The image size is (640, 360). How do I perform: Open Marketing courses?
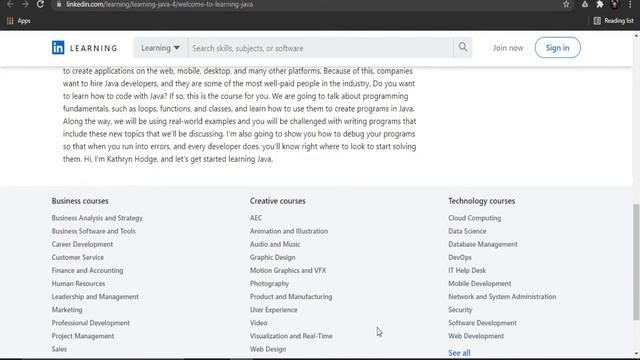[67, 310]
